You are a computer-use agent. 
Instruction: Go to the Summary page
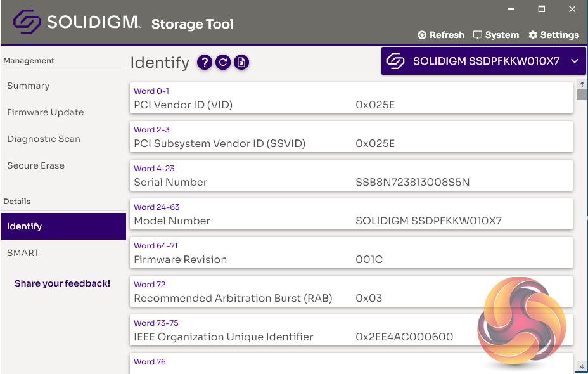pos(28,86)
